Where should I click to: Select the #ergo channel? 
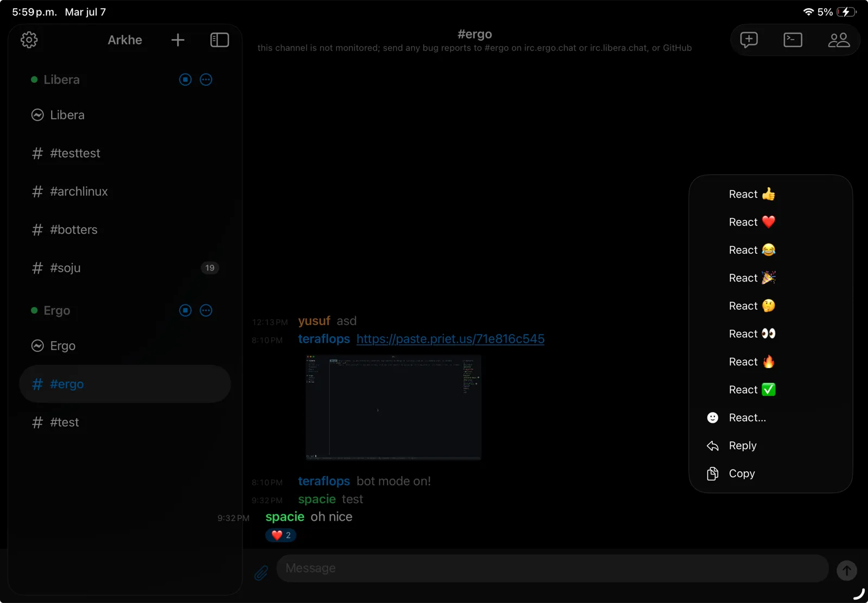tap(125, 384)
